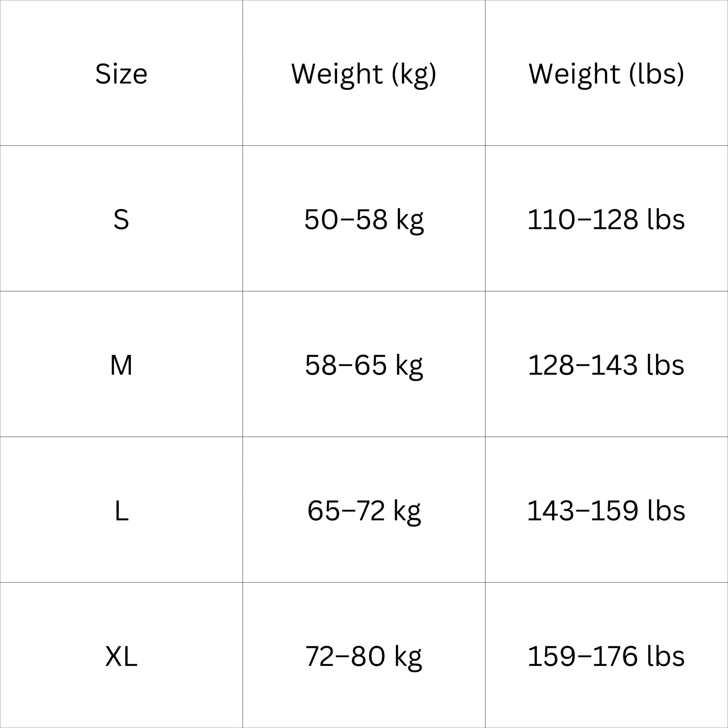
Task: Click the 65–72 kg cell
Action: click(364, 511)
